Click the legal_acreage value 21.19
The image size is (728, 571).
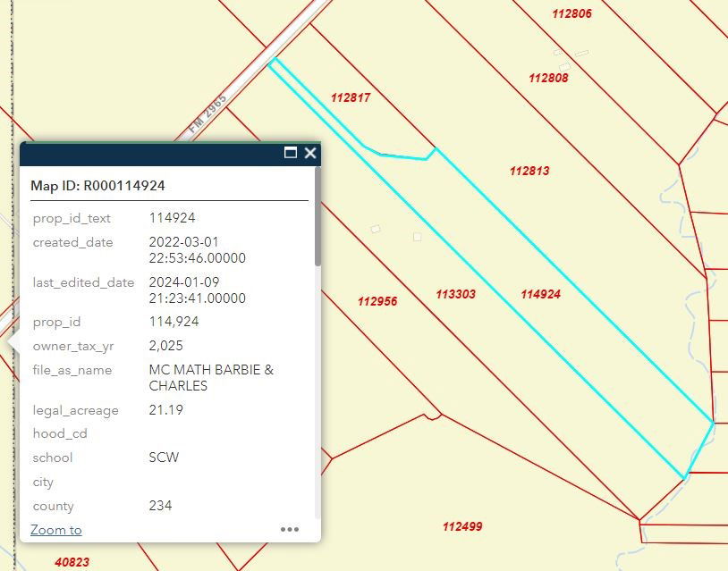coord(165,410)
